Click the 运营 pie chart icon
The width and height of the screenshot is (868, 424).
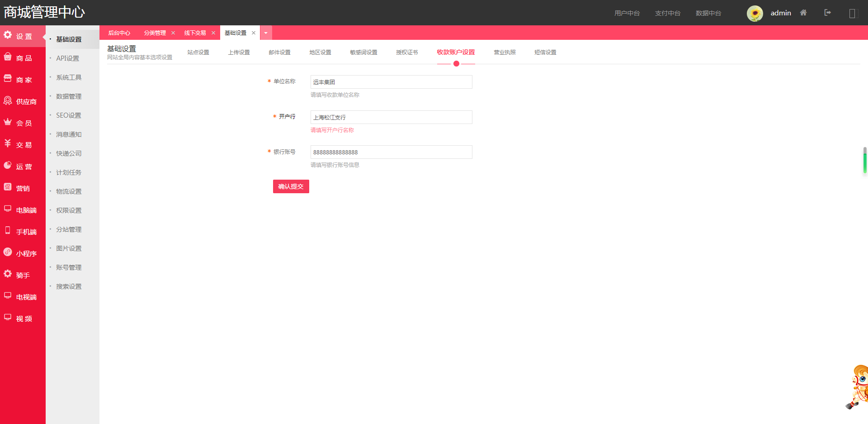(x=8, y=165)
